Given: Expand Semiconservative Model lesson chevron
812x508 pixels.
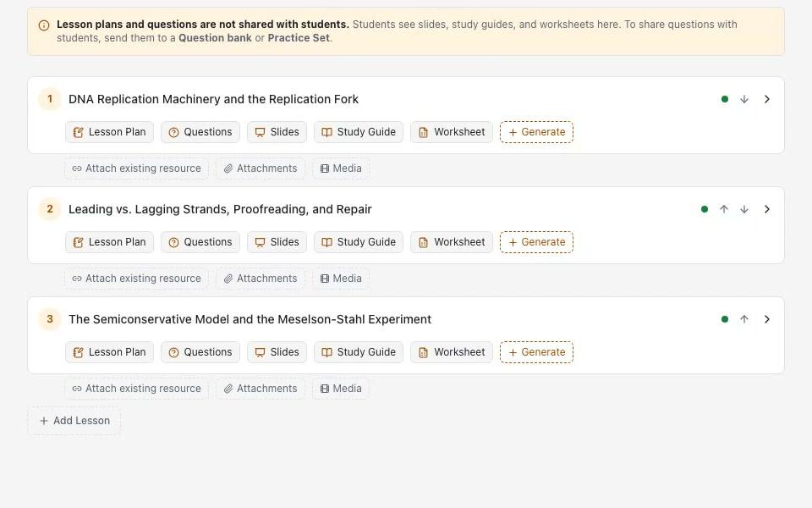Looking at the screenshot, I should pyautogui.click(x=767, y=319).
